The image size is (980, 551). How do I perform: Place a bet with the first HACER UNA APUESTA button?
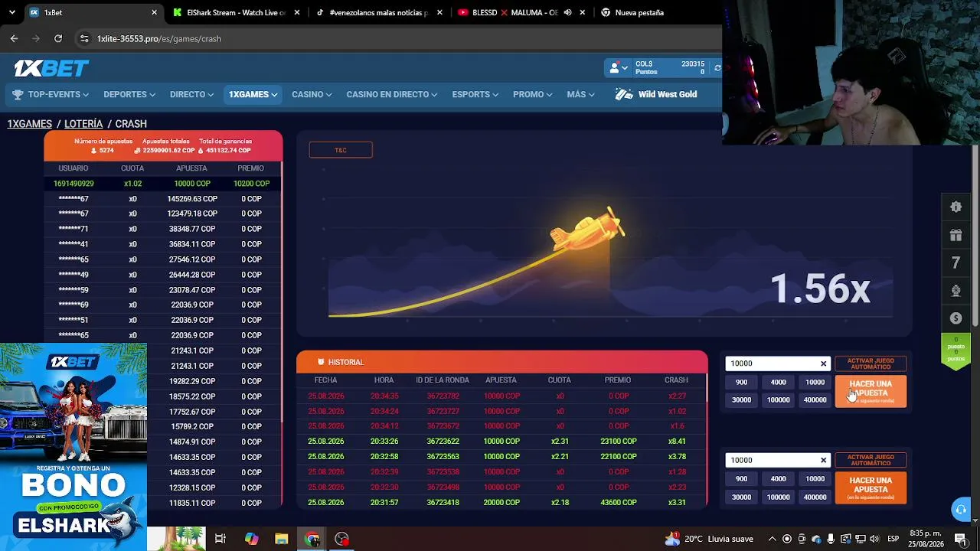coord(871,391)
